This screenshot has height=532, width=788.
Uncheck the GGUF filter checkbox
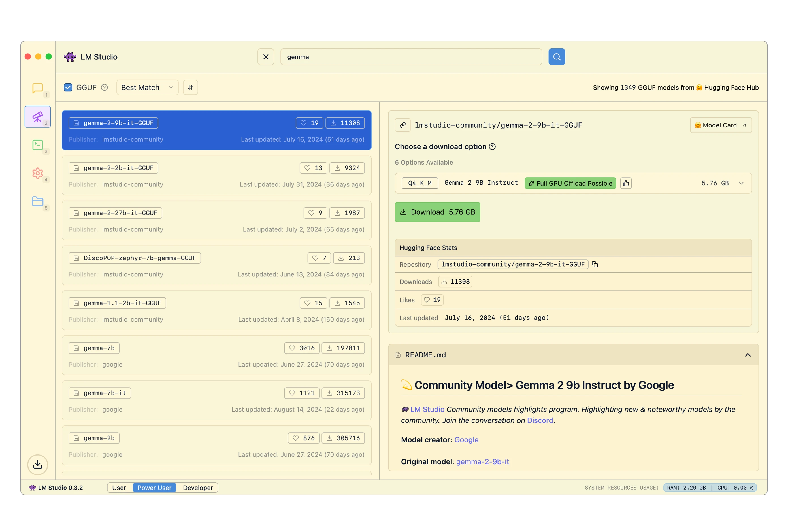pos(68,88)
